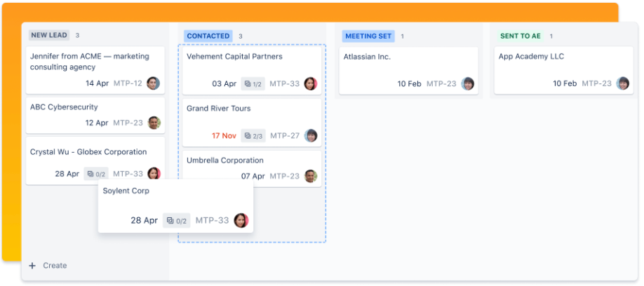
Task: Click the overdue 17 Nov due date
Action: coord(224,136)
